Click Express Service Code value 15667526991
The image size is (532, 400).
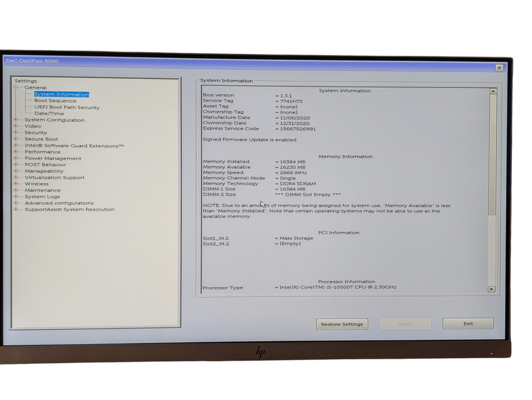tap(297, 129)
